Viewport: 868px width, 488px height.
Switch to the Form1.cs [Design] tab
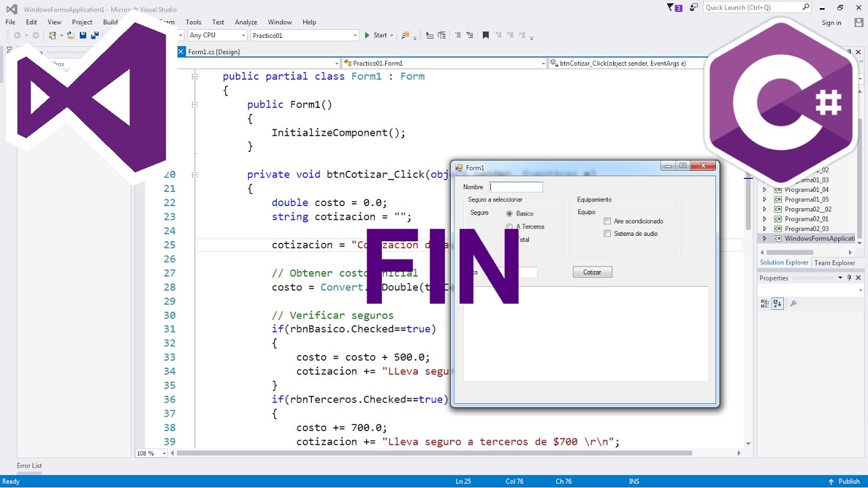(214, 52)
